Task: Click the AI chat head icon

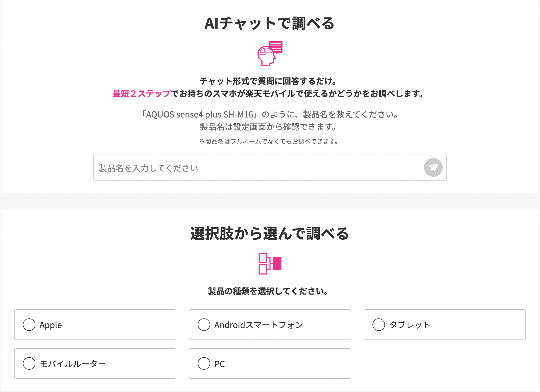Action: pyautogui.click(x=270, y=53)
